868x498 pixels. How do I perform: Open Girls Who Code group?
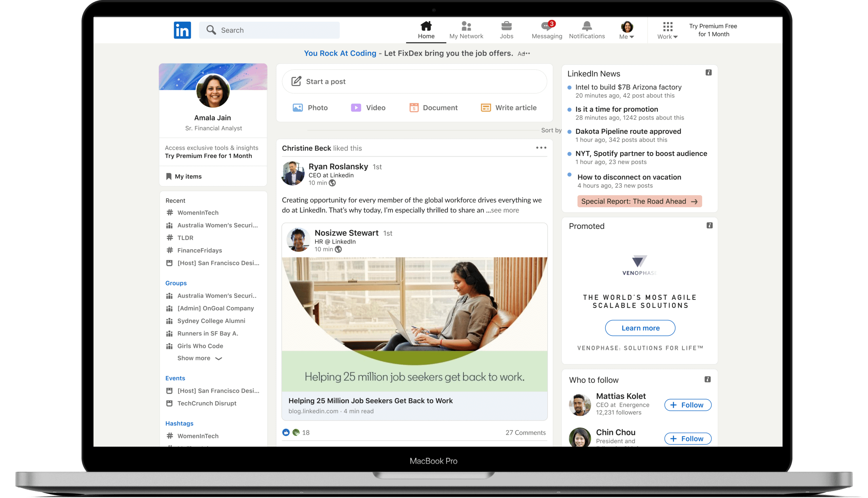tap(200, 346)
